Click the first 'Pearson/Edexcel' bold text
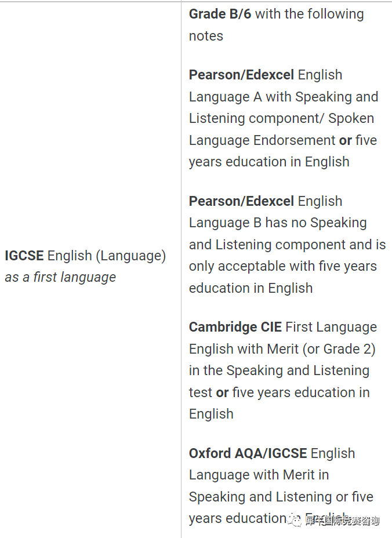Viewport: 392px width, 538px height. point(242,75)
